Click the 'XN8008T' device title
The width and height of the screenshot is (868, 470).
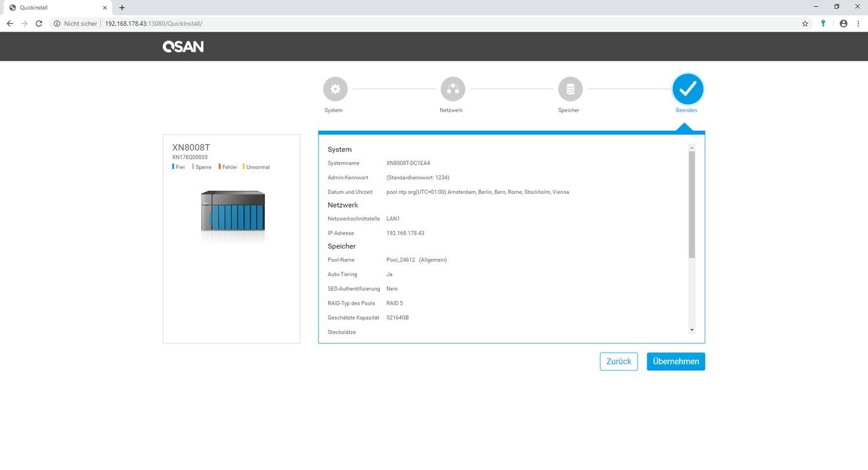[x=191, y=147]
